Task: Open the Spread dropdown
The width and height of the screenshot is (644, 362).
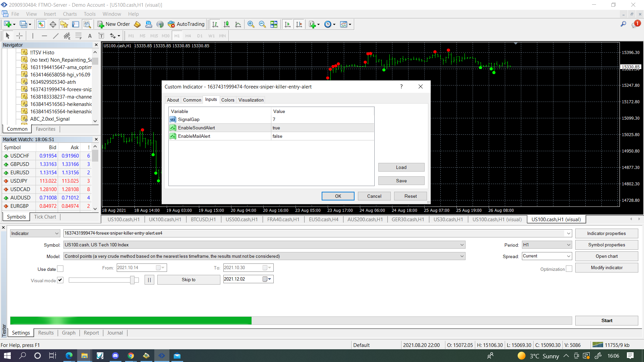Action: [547, 256]
